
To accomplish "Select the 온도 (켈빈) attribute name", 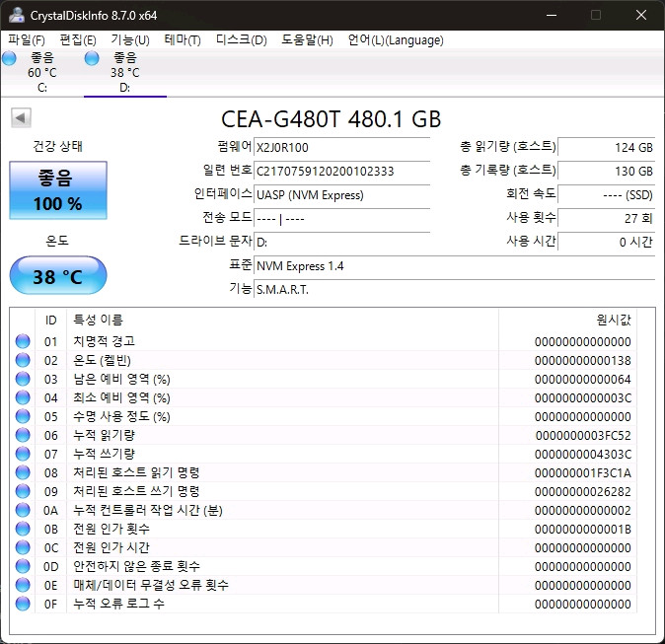I will click(x=102, y=360).
